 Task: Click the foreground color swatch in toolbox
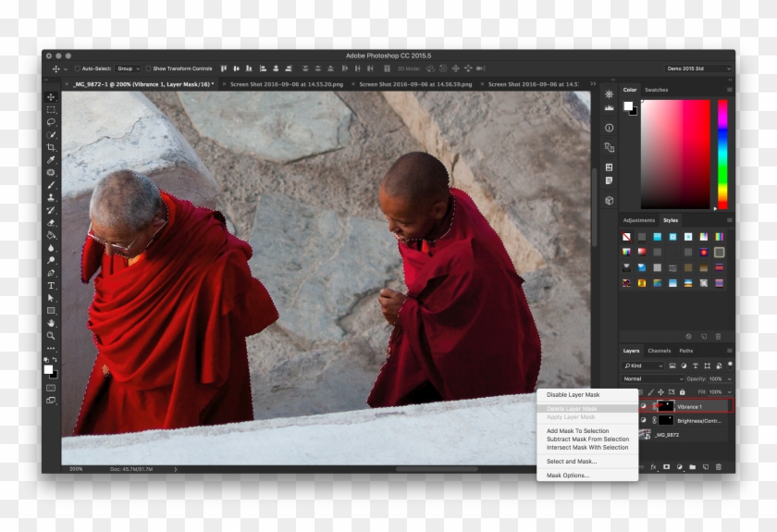(48, 369)
